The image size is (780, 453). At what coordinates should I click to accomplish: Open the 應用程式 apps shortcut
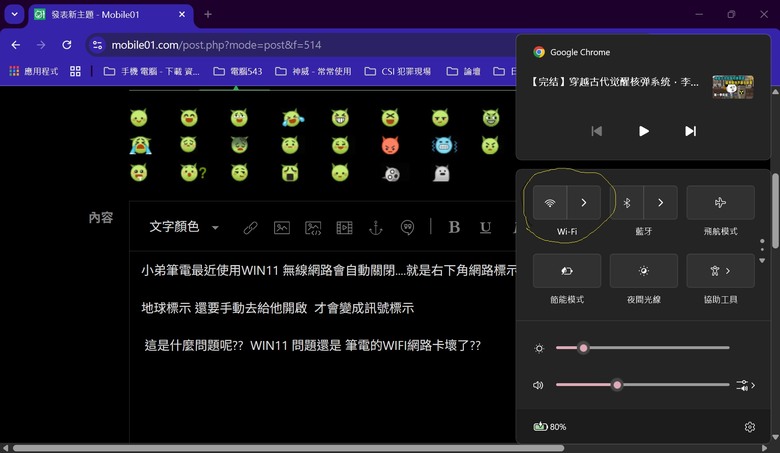click(34, 71)
